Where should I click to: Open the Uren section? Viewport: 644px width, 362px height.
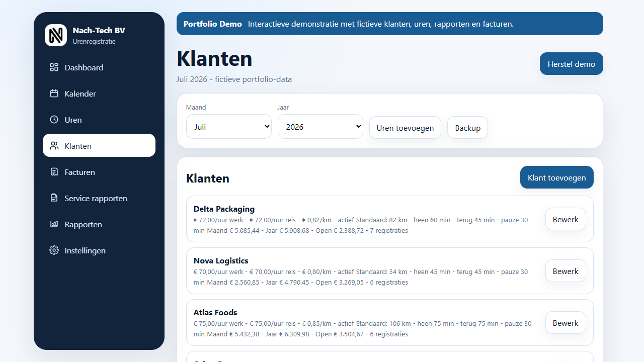click(99, 120)
